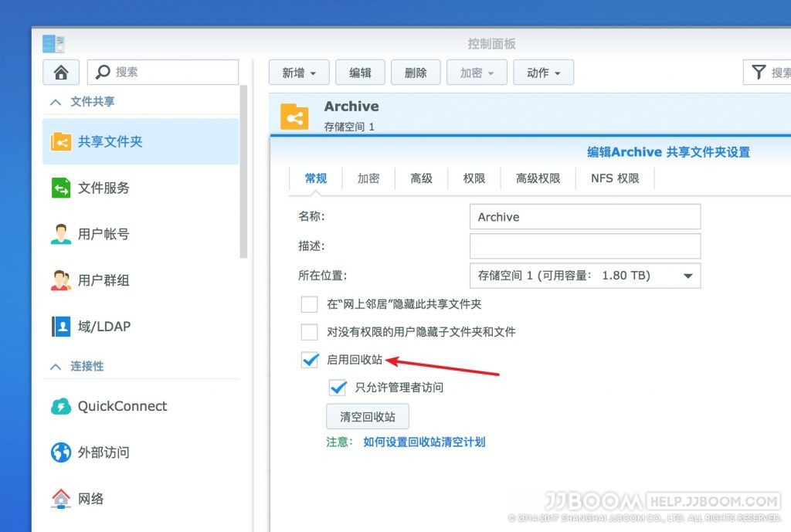791x532 pixels.
Task: Click the 清空回收站 button
Action: 368,416
